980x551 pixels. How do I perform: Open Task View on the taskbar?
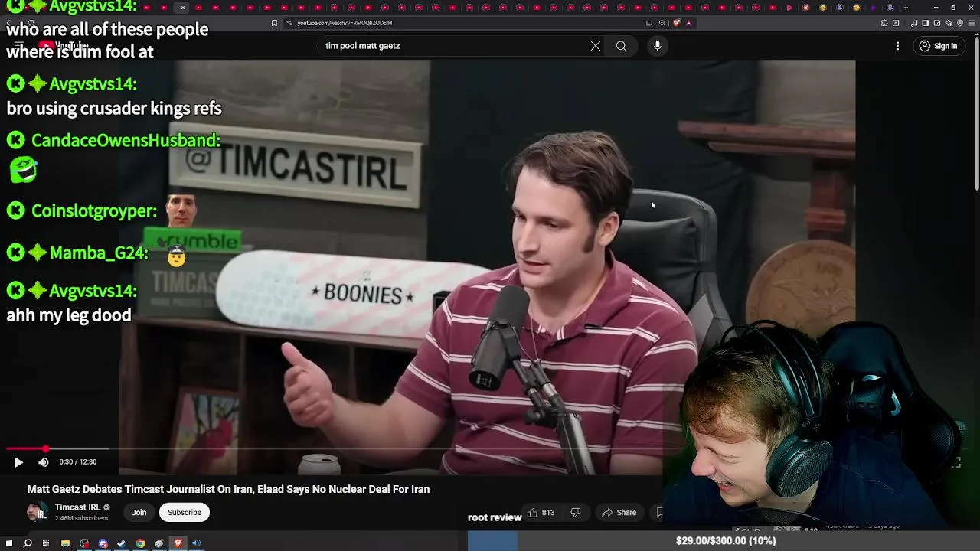[45, 543]
